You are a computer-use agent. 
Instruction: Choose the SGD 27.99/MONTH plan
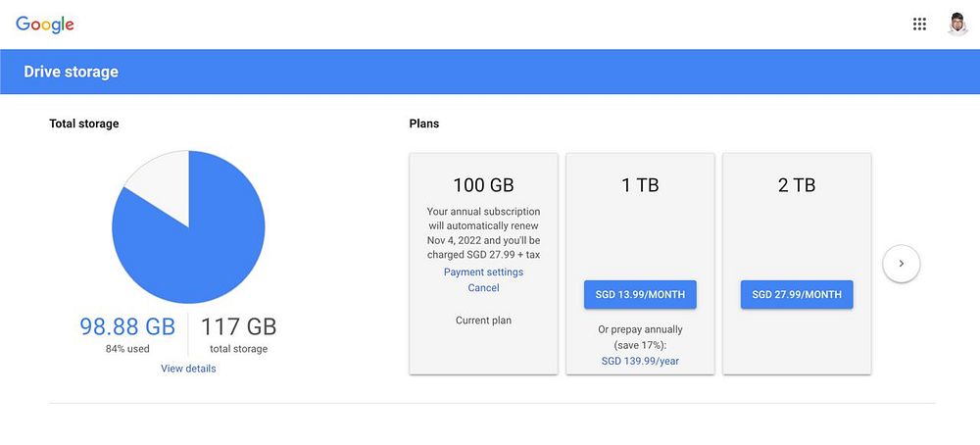point(797,295)
